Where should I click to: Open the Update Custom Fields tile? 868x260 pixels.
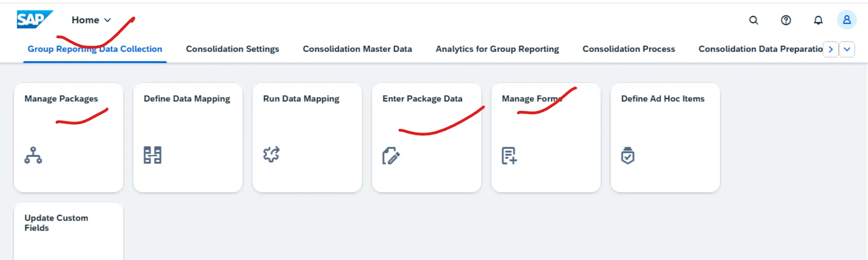tap(68, 230)
